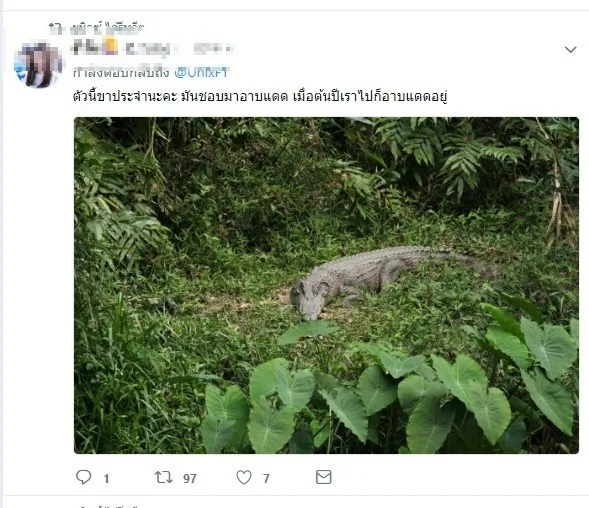The image size is (589, 508).
Task: Open the @UnixFT profile link
Action: coord(201,72)
